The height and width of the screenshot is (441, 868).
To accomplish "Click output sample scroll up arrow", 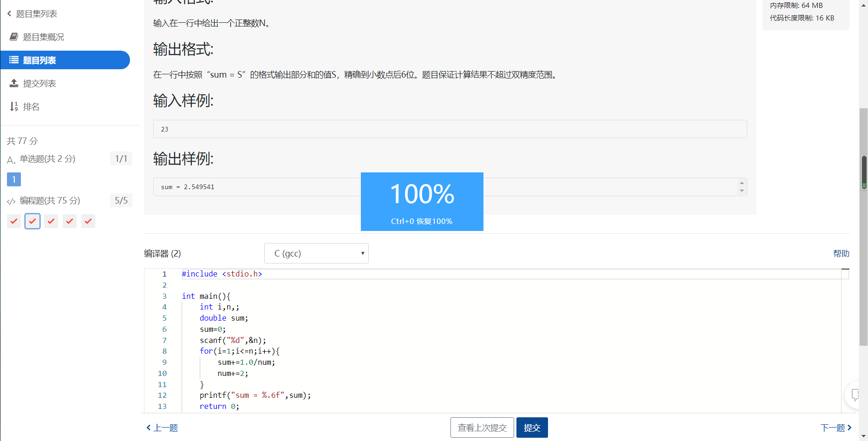I will pos(742,183).
